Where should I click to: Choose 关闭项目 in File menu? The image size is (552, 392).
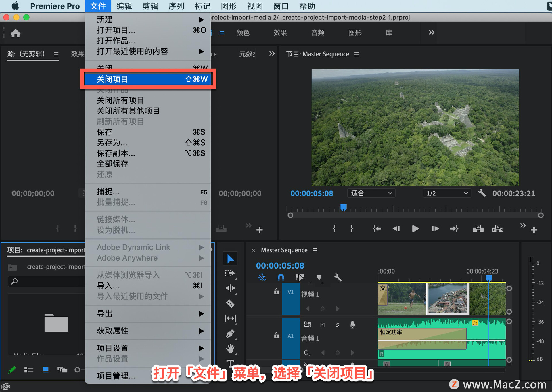coord(148,79)
